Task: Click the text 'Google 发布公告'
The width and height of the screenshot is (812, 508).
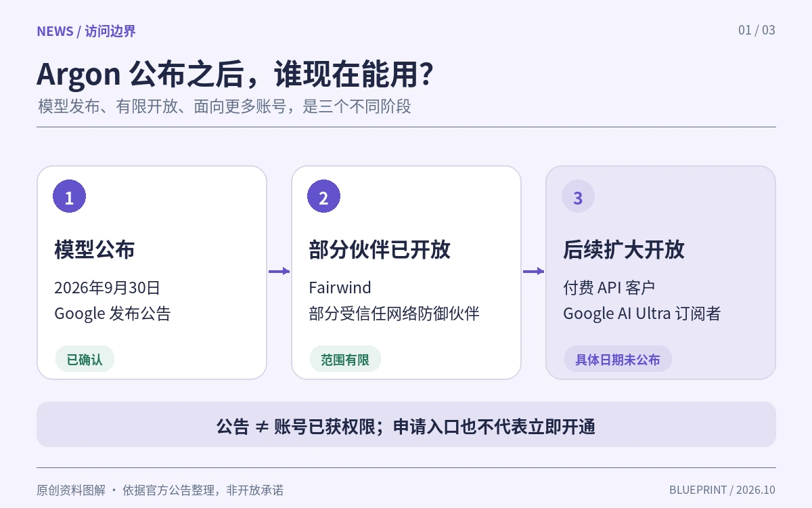Action: point(112,314)
